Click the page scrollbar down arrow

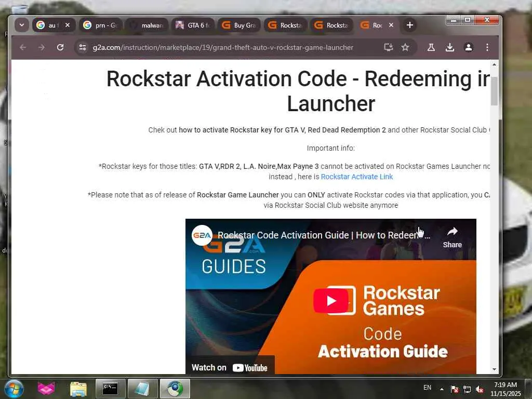pos(495,369)
